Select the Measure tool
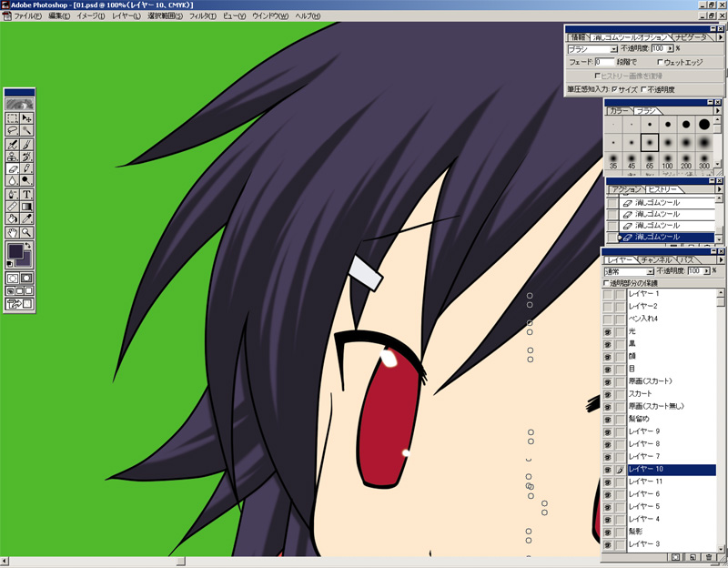The height and width of the screenshot is (568, 728). (13, 207)
